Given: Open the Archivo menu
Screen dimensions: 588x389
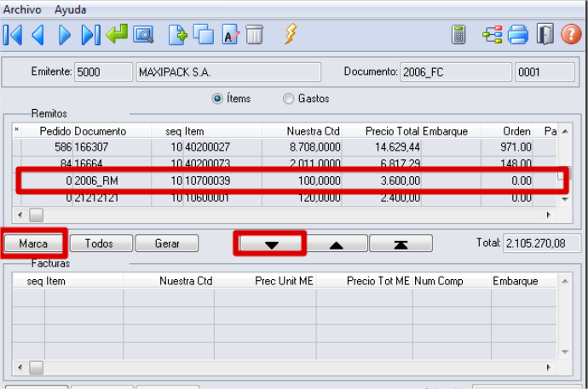Looking at the screenshot, I should [x=22, y=9].
